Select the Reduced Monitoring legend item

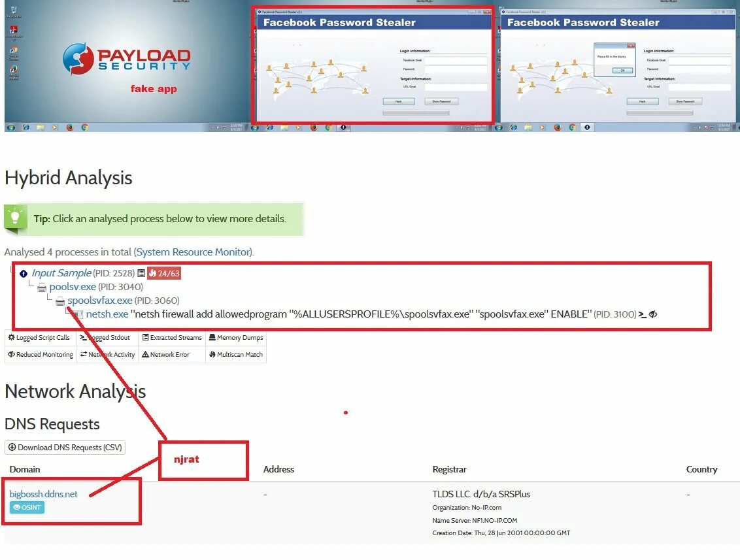tap(41, 354)
